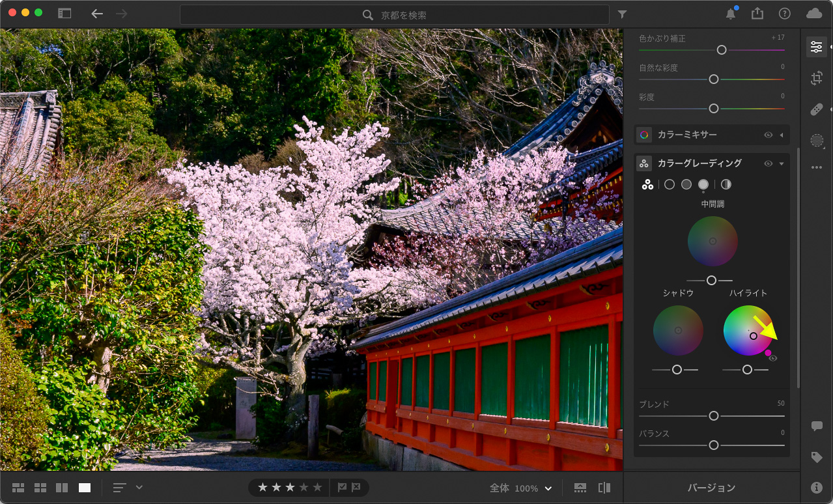Toggle Color Mixer (カラーミキサー) visibility eye
This screenshot has height=504, width=833.
tap(769, 135)
